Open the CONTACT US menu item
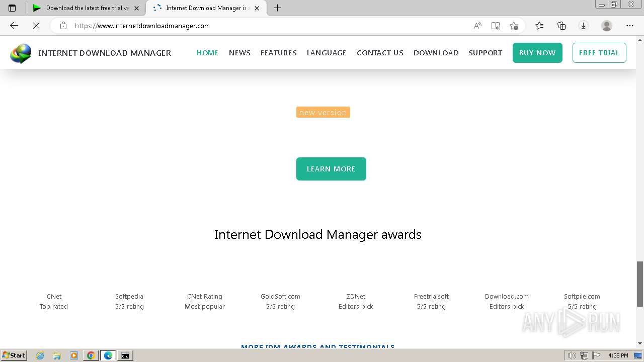Viewport: 644px width, 362px height. pyautogui.click(x=380, y=53)
